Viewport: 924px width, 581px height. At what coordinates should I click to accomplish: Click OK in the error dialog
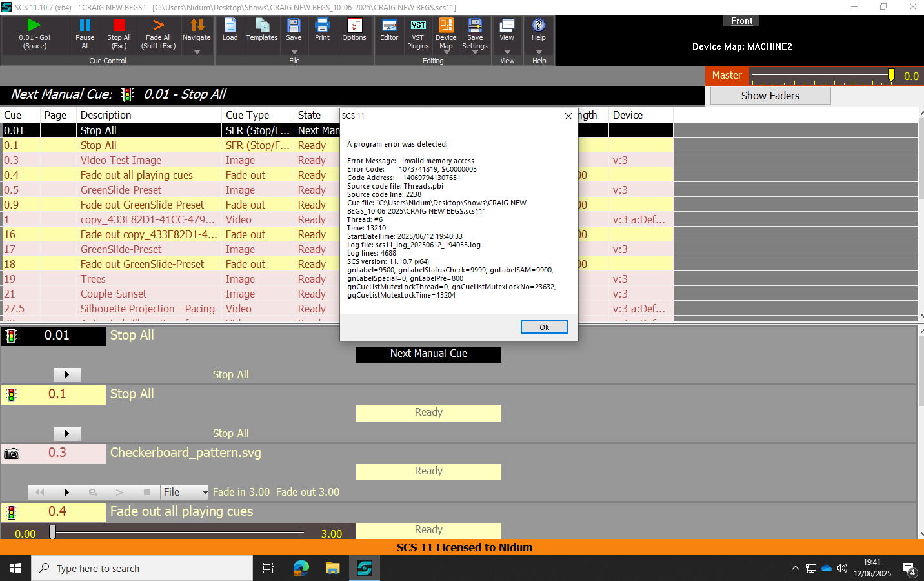point(544,327)
